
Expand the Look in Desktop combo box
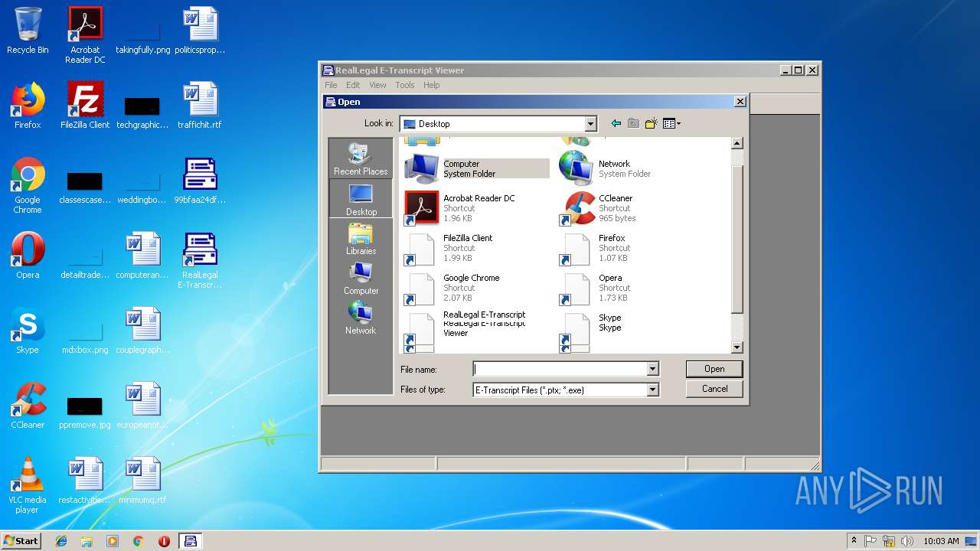(x=590, y=124)
